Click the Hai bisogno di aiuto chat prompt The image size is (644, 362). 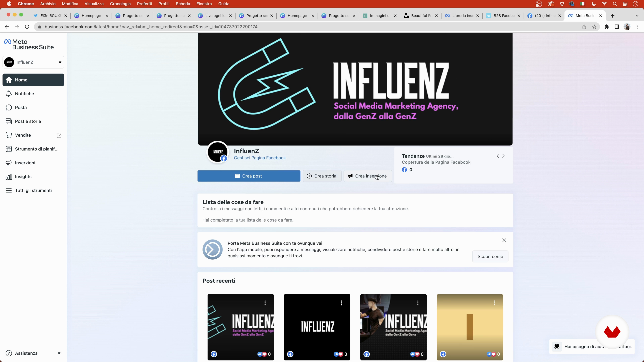click(592, 347)
